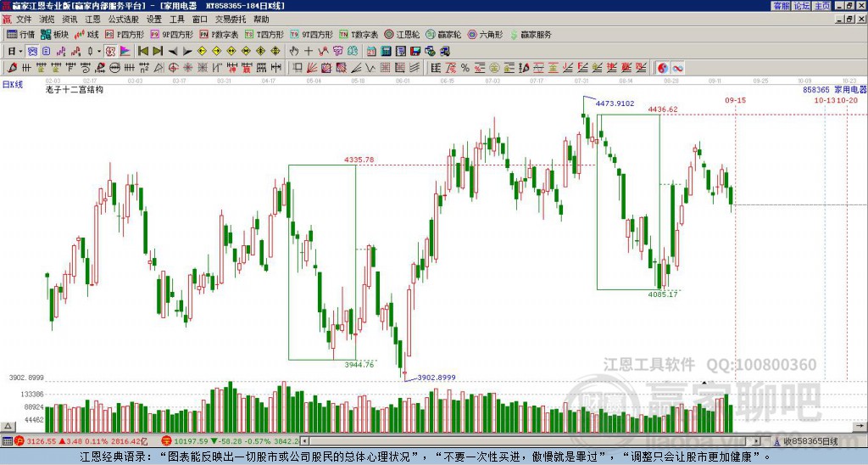Image resolution: width=868 pixels, height=465 pixels.
Task: Open the 赢家轮 tool
Action: (443, 34)
